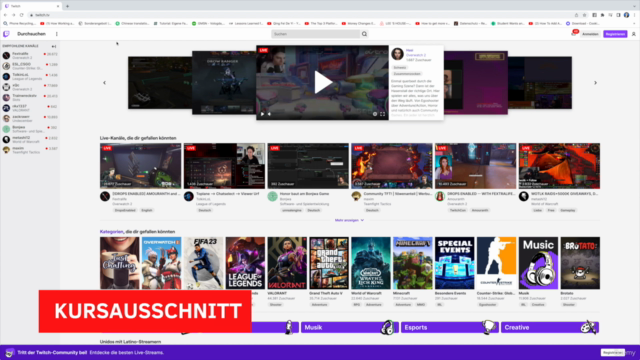
Task: Click the magnifier search button
Action: click(x=364, y=34)
